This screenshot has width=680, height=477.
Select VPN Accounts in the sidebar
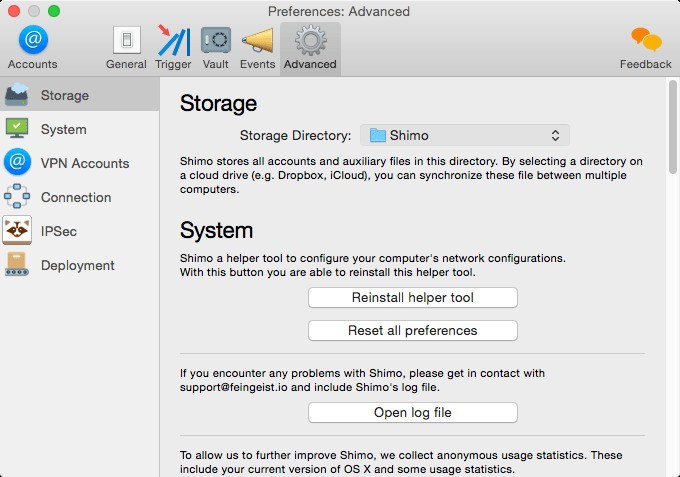(x=84, y=163)
